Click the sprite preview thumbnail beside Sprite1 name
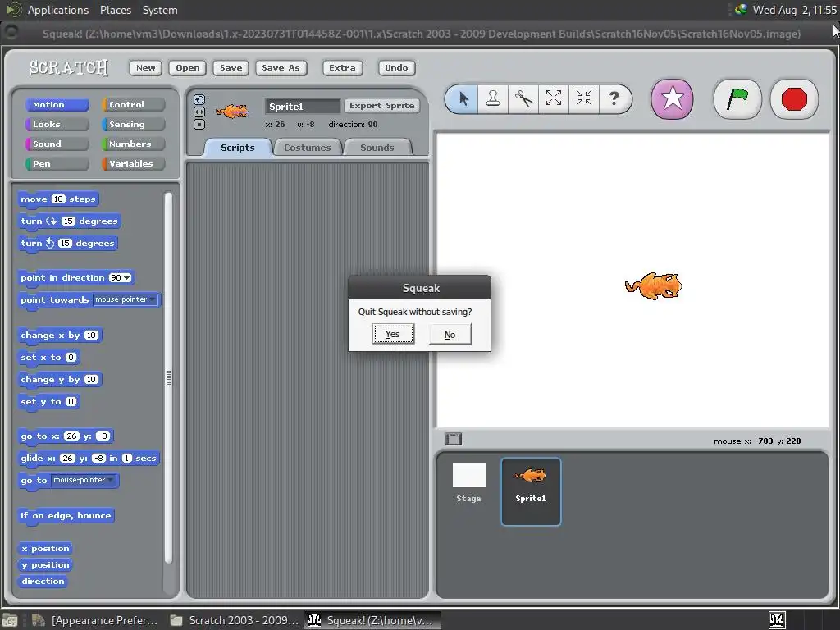 [232, 111]
